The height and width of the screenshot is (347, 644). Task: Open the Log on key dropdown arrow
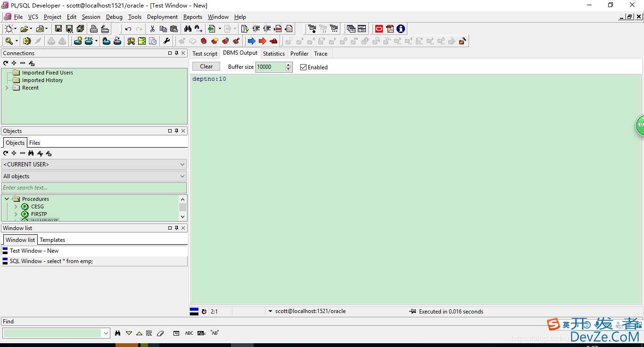click(17, 41)
